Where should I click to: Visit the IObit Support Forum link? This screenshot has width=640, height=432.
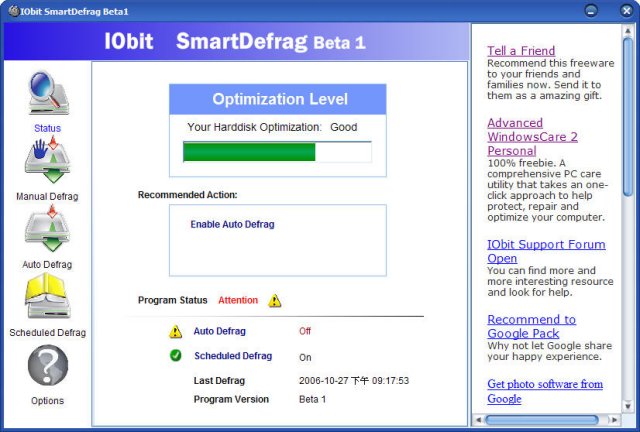pyautogui.click(x=546, y=251)
